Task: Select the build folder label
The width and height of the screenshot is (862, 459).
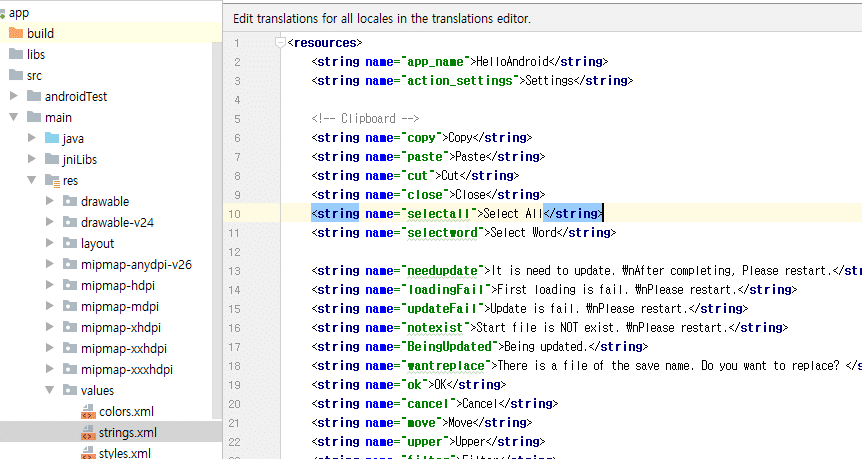Action: [40, 34]
